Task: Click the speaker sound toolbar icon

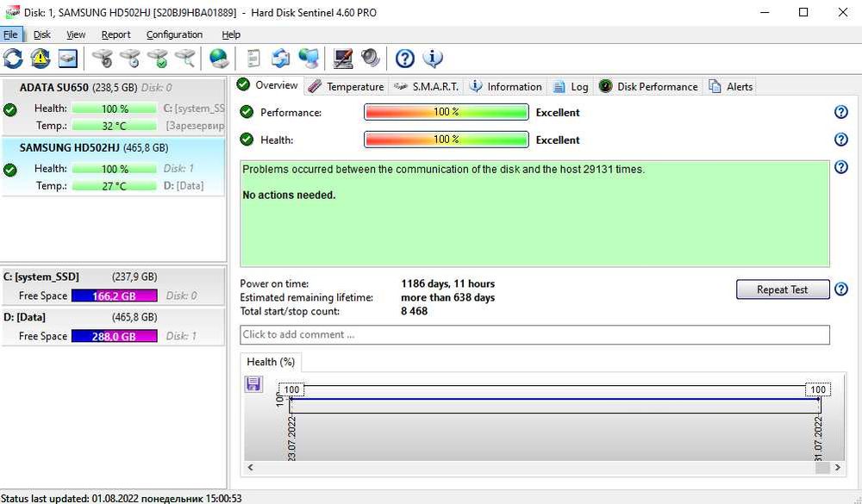Action: [x=371, y=59]
